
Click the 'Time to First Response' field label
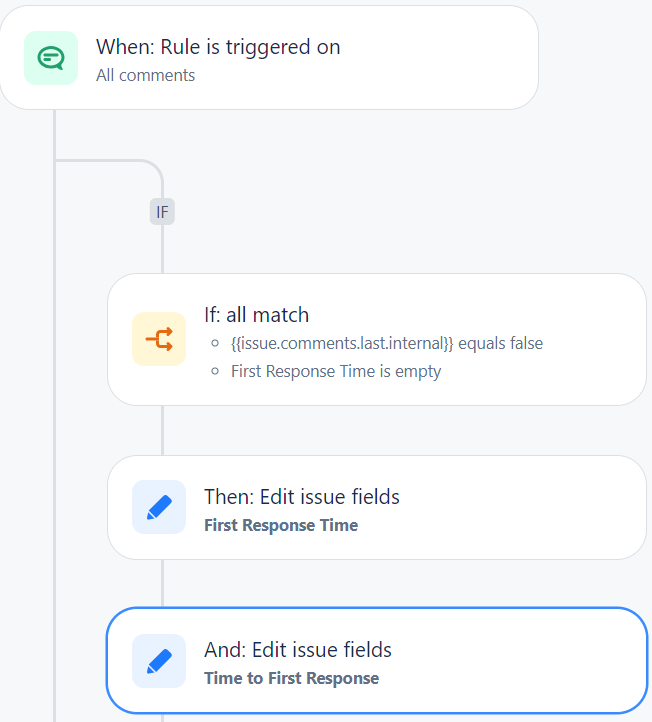coord(291,678)
